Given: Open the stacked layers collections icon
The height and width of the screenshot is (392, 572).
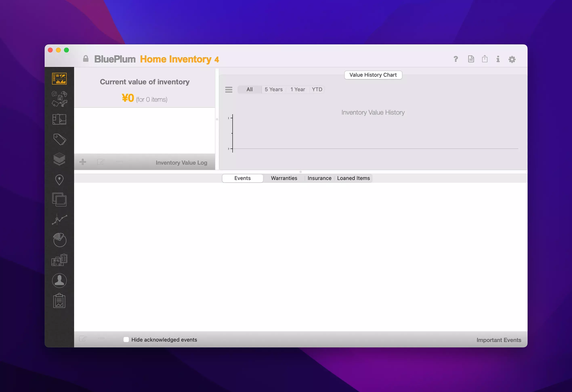Looking at the screenshot, I should click(x=59, y=159).
